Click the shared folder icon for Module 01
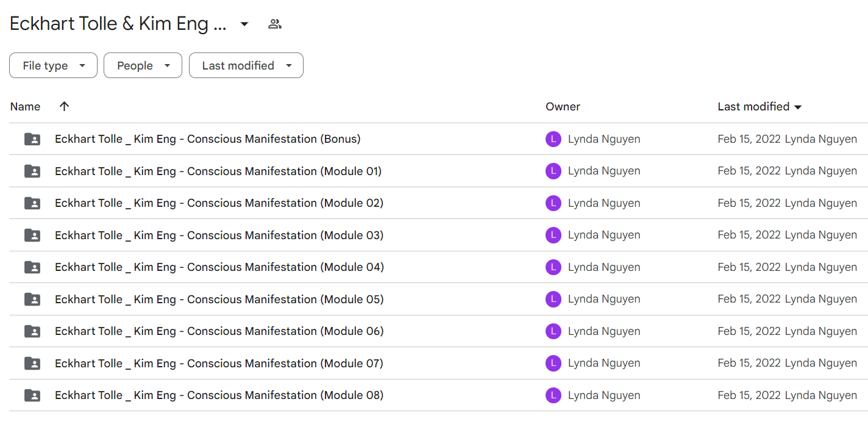 (x=32, y=171)
